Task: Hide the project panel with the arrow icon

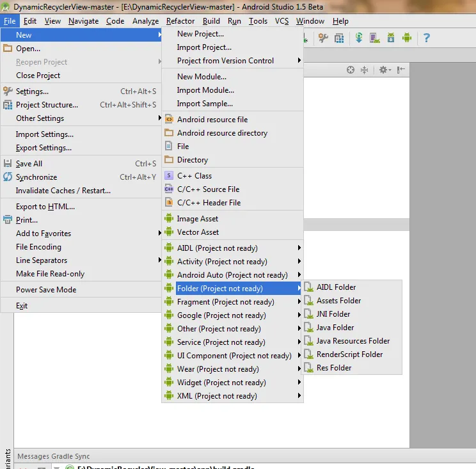Action: tap(401, 70)
